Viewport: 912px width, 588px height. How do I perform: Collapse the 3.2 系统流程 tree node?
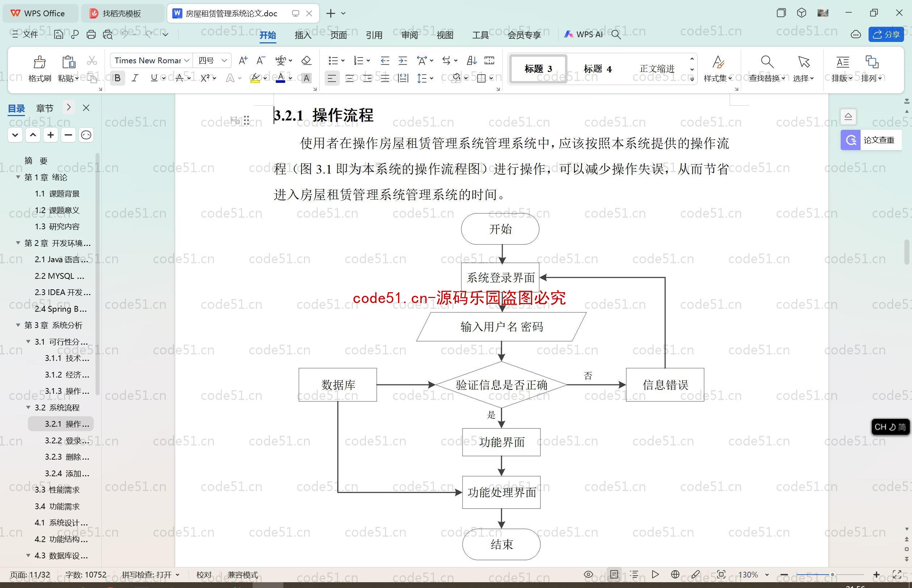[28, 408]
